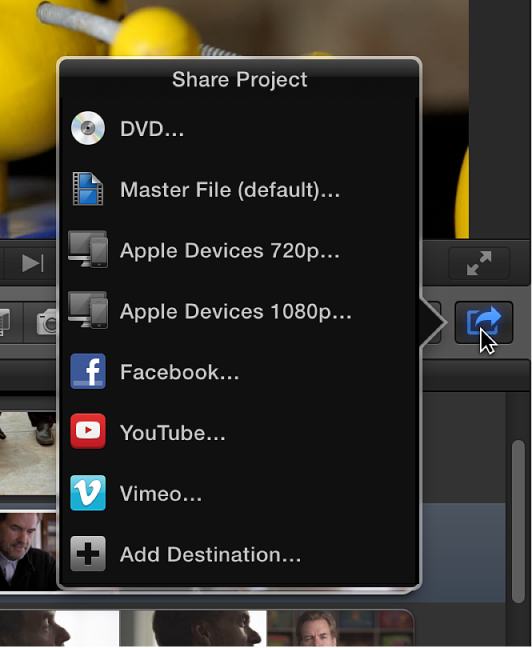Select the front-facing man timeline clip
Screen dimensions: 532x648
click(340, 627)
